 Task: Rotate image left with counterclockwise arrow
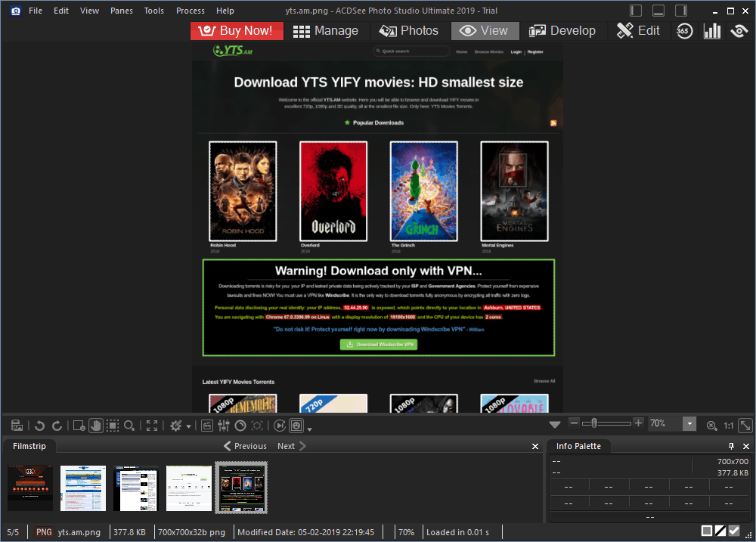[x=39, y=426]
